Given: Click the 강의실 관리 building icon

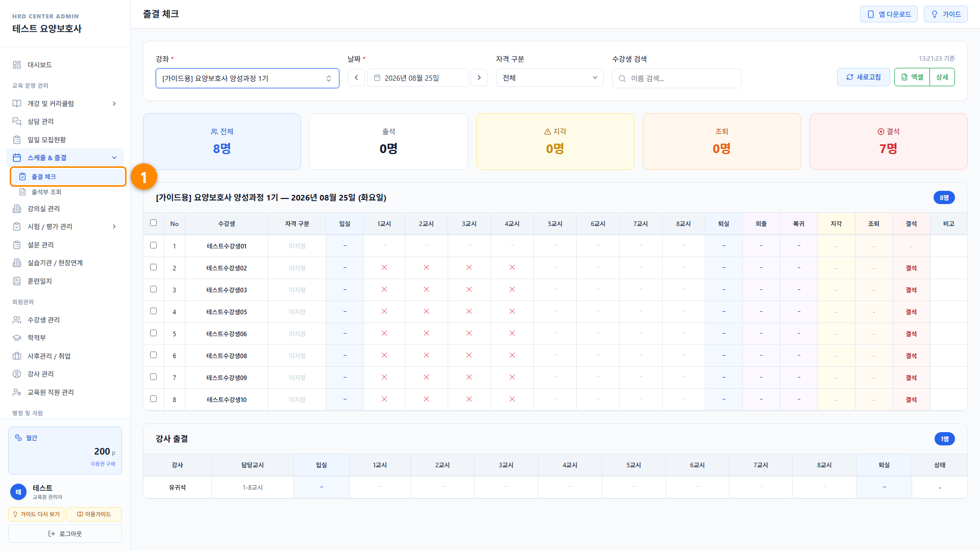Looking at the screenshot, I should [x=17, y=209].
